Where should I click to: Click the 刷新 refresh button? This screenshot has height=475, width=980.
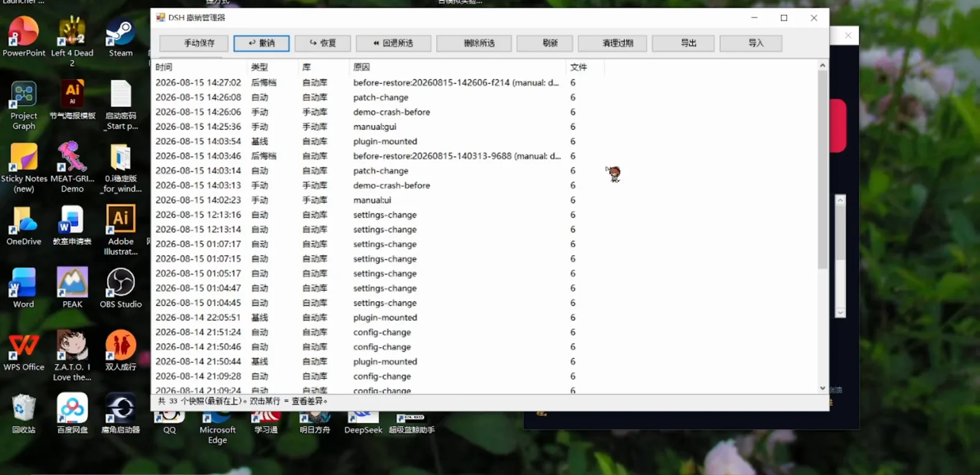tap(545, 43)
